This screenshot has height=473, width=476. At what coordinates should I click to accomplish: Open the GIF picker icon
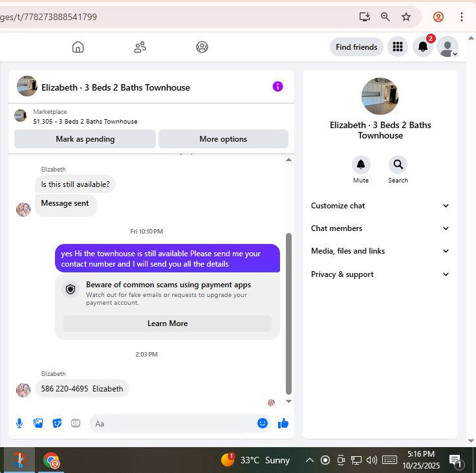tap(76, 423)
